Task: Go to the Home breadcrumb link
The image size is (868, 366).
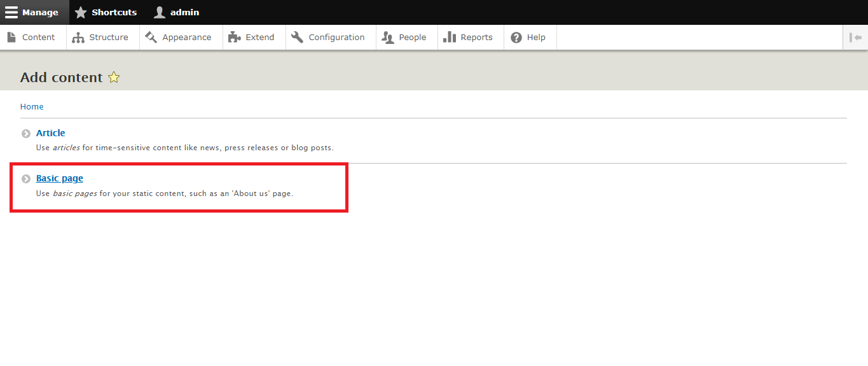Action: pyautogui.click(x=32, y=107)
